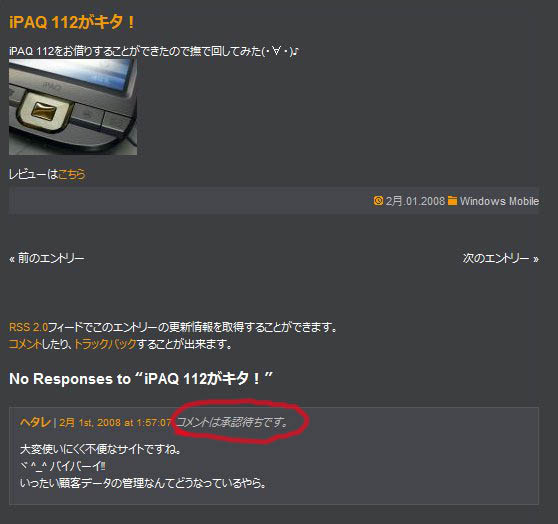Click the comment line いったい顧客データの管理
Image resolution: width=558 pixels, height=524 pixels.
click(143, 483)
